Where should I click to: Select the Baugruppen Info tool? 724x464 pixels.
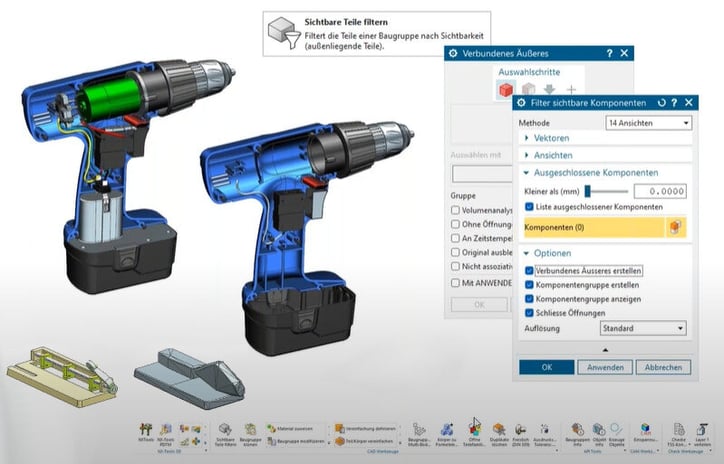click(577, 432)
